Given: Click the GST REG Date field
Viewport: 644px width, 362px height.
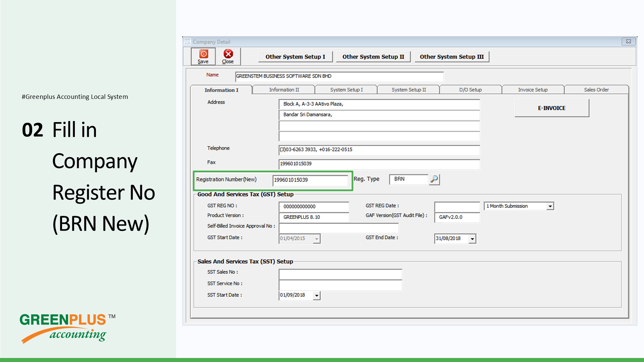Looking at the screenshot, I should pyautogui.click(x=457, y=206).
